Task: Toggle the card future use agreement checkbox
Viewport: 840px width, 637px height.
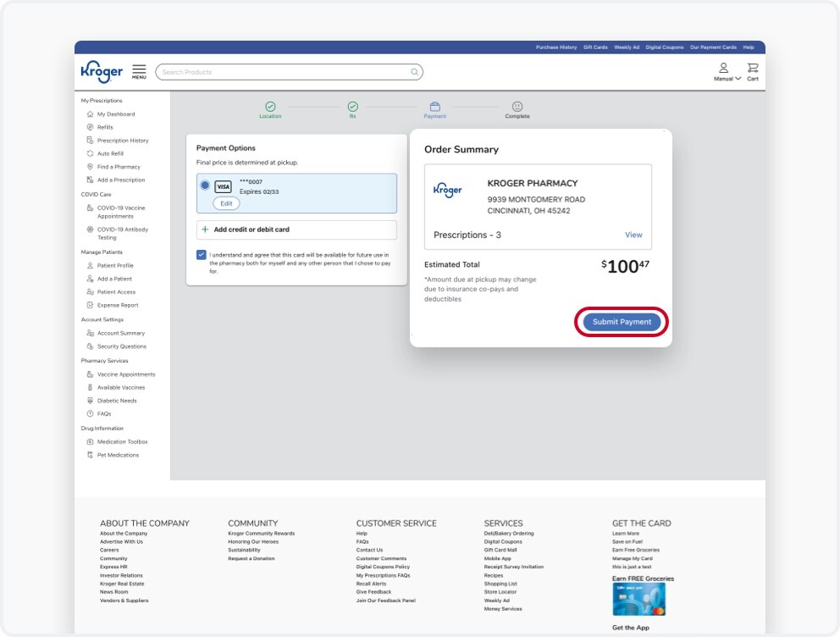Action: [x=202, y=255]
